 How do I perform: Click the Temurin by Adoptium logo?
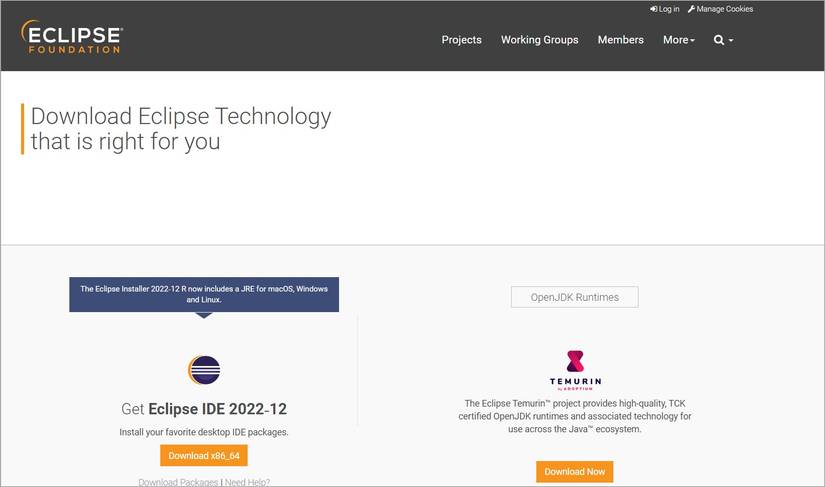575,370
